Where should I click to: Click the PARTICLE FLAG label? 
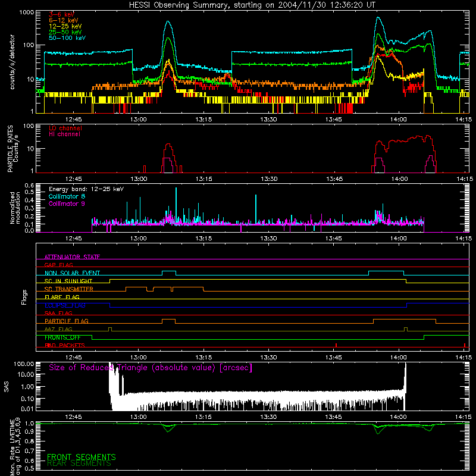[x=67, y=321]
